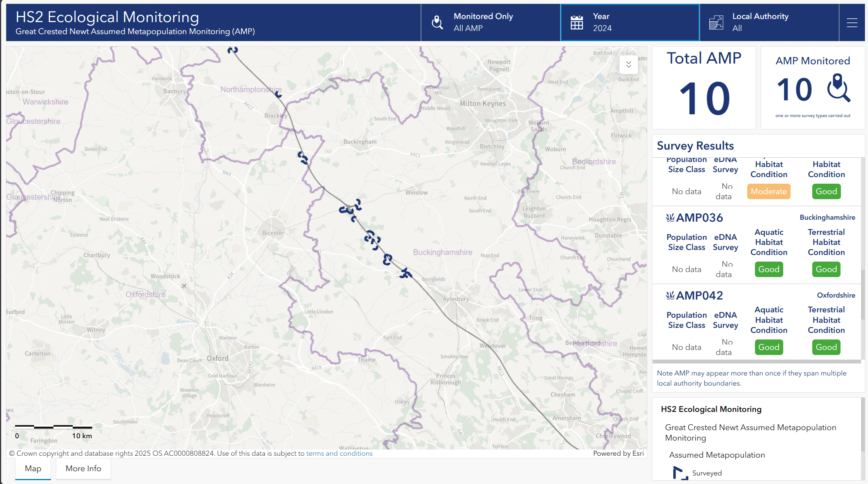Select the AMP marker at the map's top edge

click(x=233, y=50)
